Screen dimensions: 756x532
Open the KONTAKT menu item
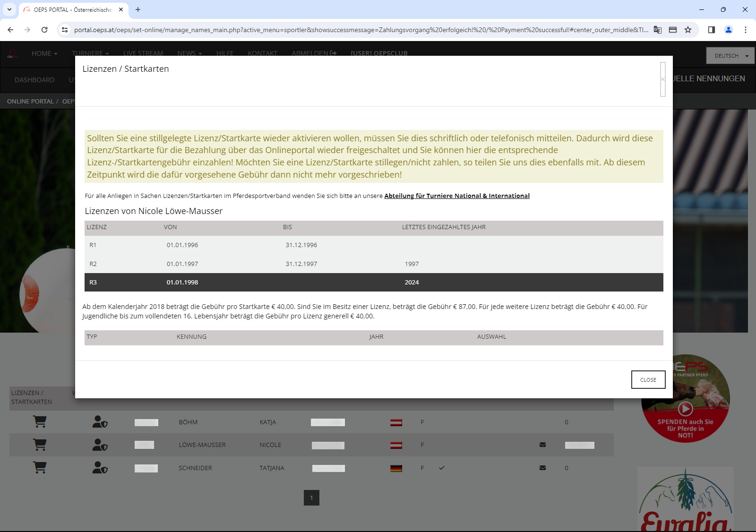(262, 53)
